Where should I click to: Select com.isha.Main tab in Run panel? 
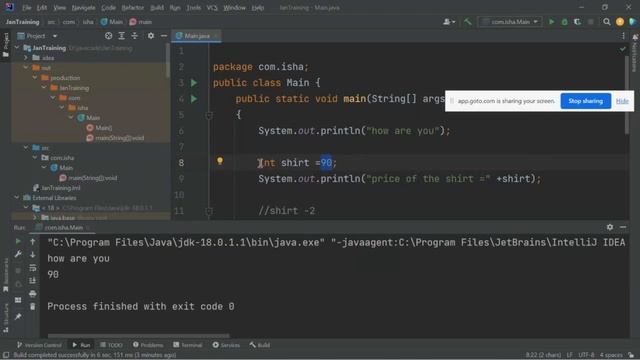[x=62, y=227]
